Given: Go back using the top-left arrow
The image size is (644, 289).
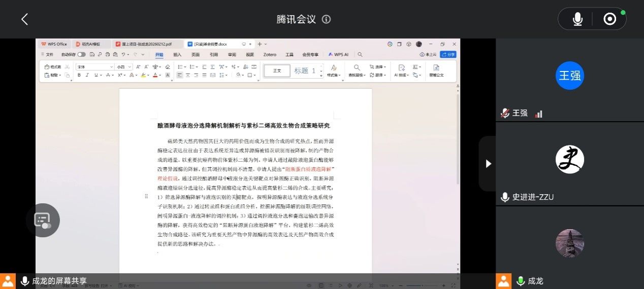Looking at the screenshot, I should pos(24,19).
